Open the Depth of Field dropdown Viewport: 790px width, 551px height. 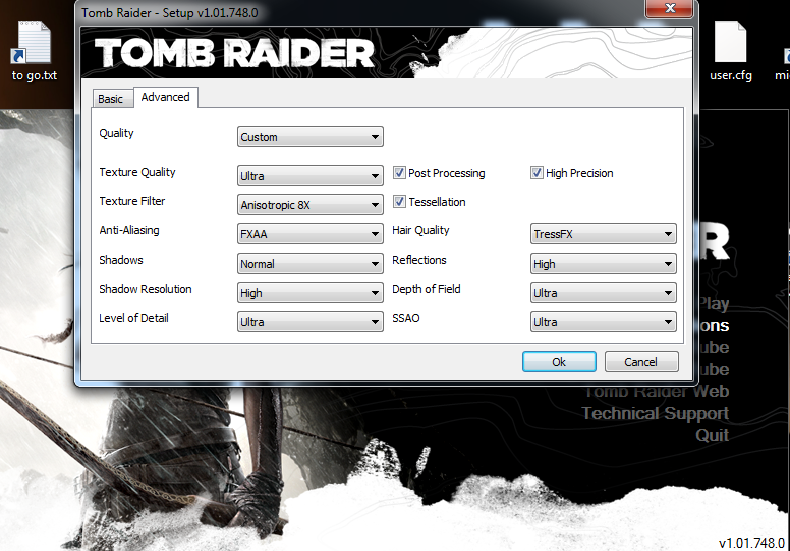(603, 293)
